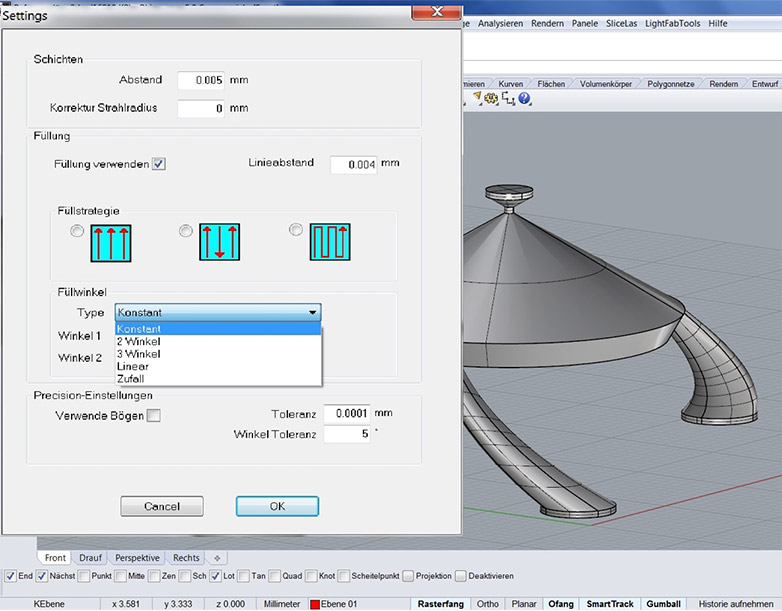Toggle the Füllung verwenden checkbox
This screenshot has width=782, height=611.
(159, 164)
